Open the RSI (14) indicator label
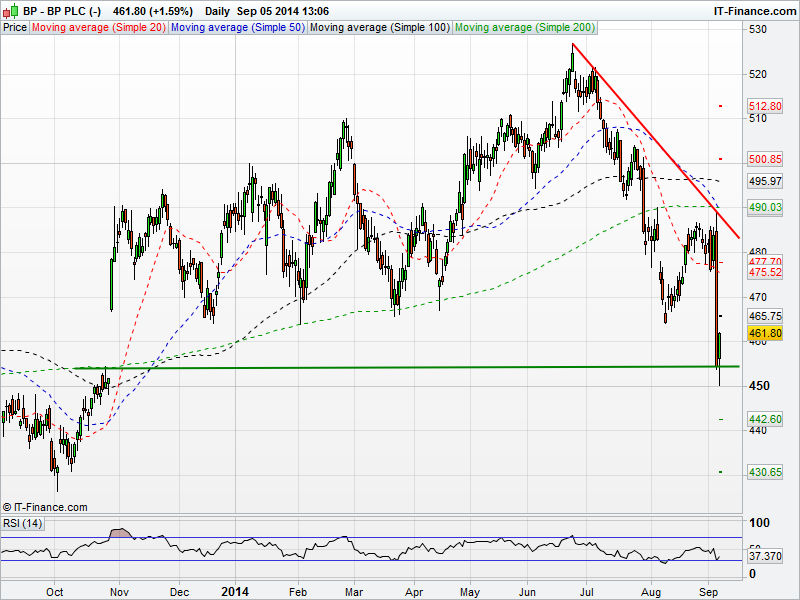 (23, 523)
